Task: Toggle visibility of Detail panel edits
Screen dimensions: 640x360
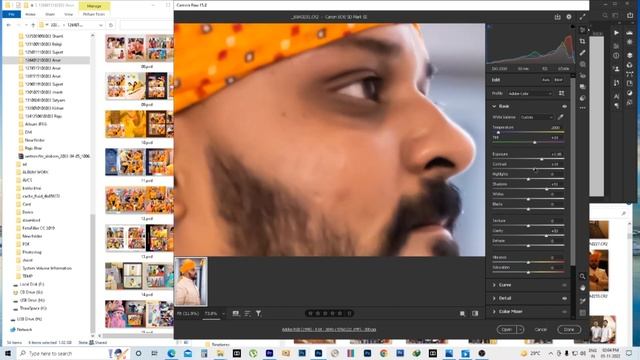Action: click(564, 298)
